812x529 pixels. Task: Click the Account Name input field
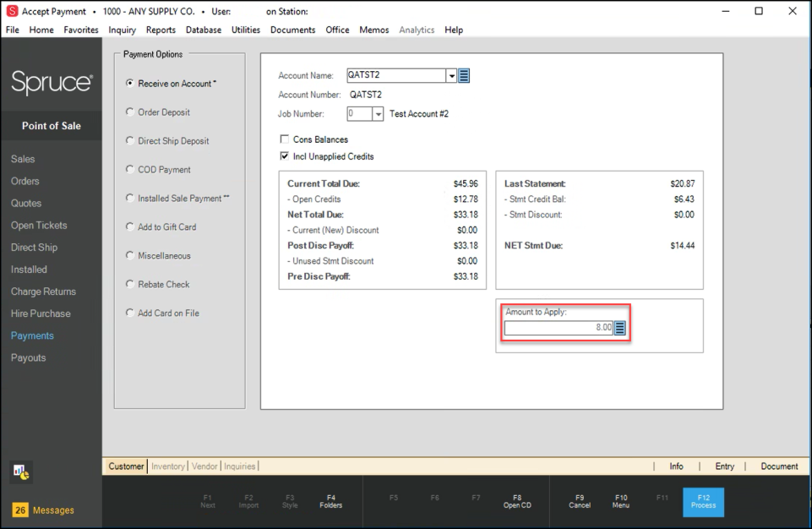(x=396, y=76)
